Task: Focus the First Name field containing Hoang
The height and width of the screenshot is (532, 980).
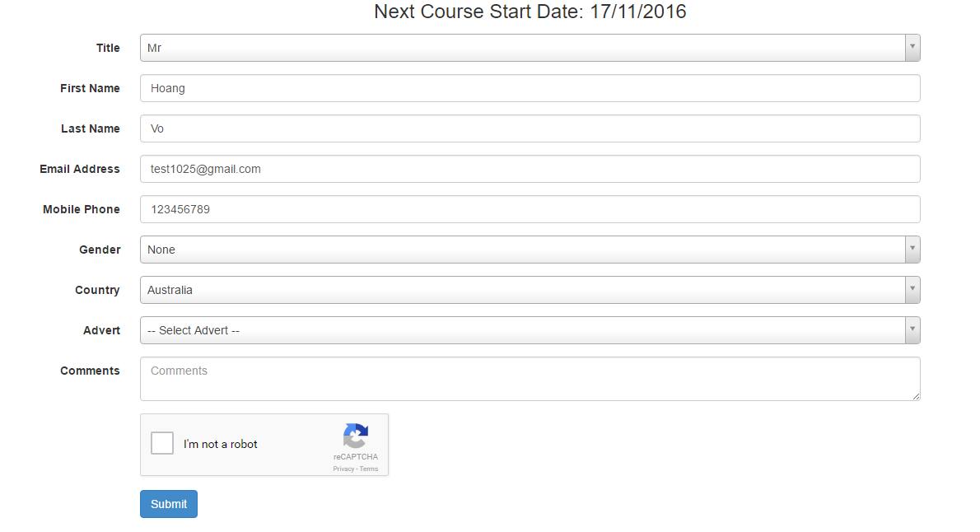Action: [x=530, y=88]
